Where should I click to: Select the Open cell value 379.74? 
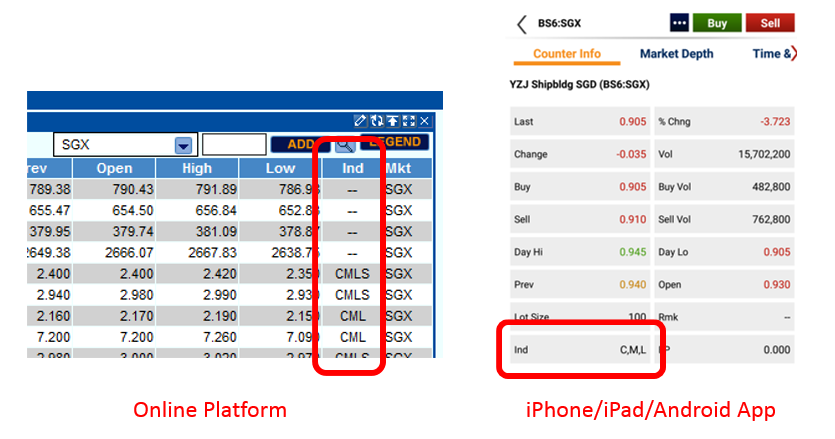(x=133, y=232)
